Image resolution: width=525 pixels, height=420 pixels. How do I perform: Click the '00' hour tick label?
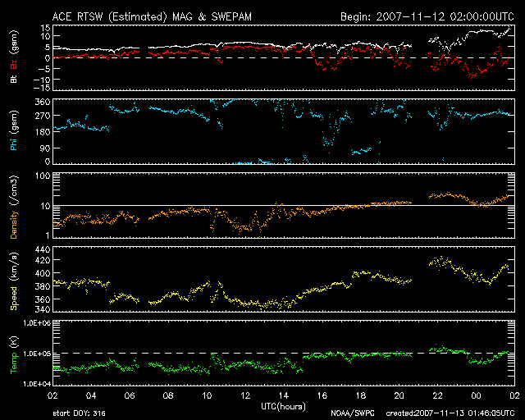(x=476, y=395)
